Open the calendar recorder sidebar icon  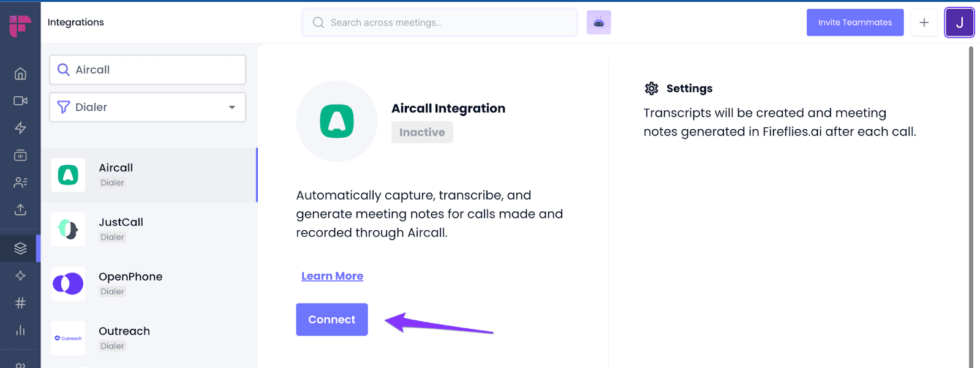tap(20, 156)
